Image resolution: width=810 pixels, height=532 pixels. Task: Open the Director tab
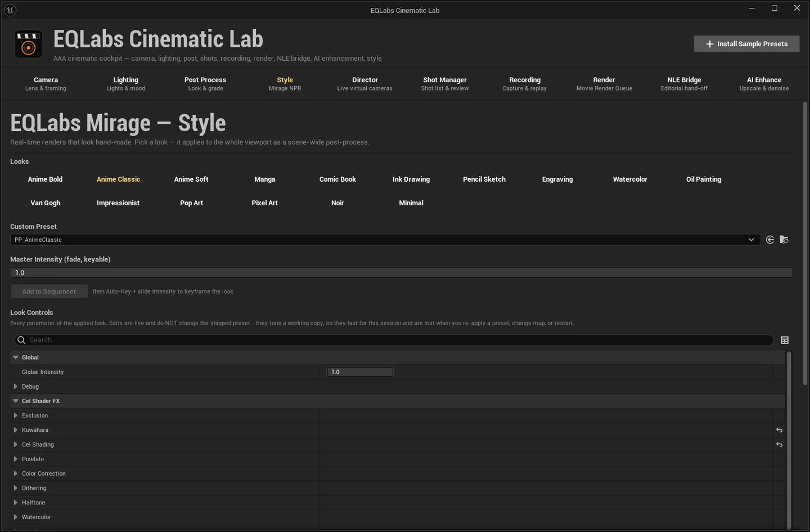(365, 84)
